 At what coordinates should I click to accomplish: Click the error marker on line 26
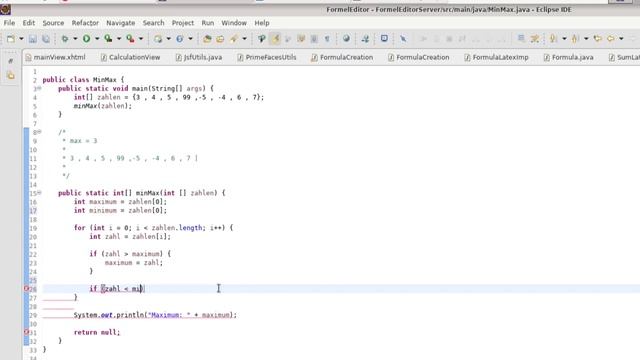click(27, 289)
